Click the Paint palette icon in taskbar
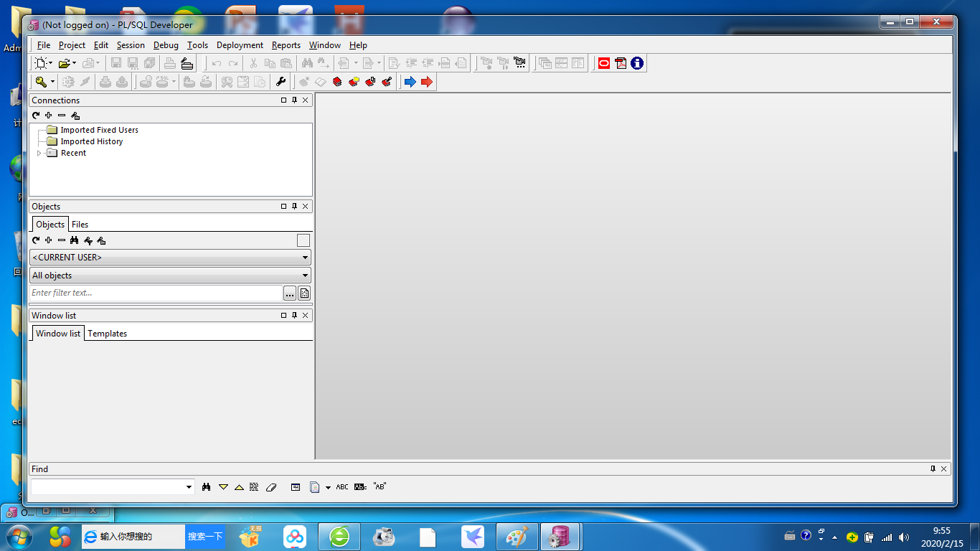Screen dimensions: 980x551 pyautogui.click(x=517, y=537)
